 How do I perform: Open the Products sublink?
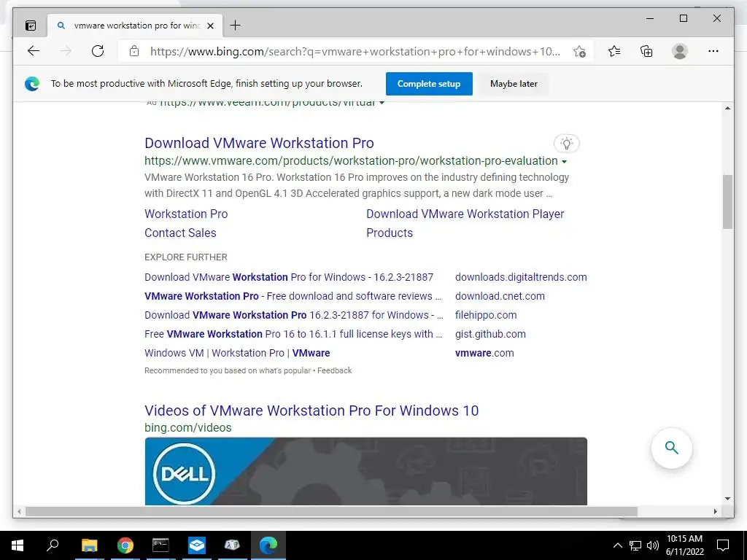(x=390, y=233)
